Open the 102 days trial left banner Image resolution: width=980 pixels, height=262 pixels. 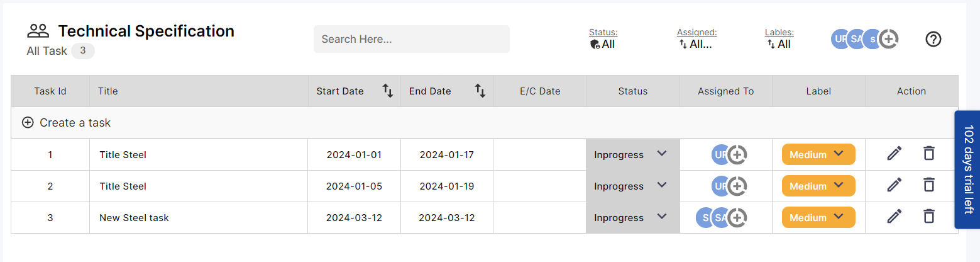[967, 170]
